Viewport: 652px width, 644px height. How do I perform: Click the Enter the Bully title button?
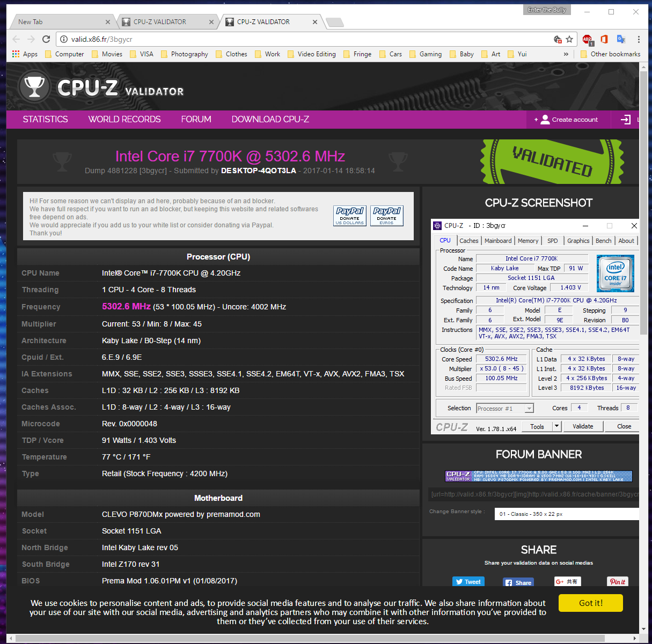coord(546,10)
